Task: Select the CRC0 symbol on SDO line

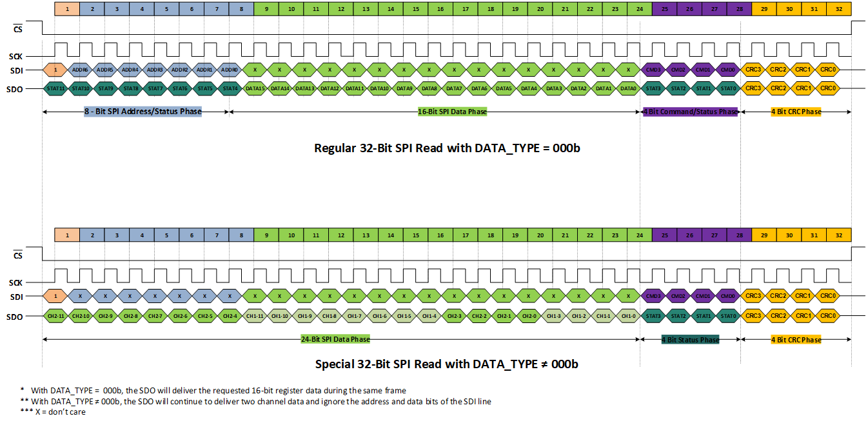Action: click(828, 88)
